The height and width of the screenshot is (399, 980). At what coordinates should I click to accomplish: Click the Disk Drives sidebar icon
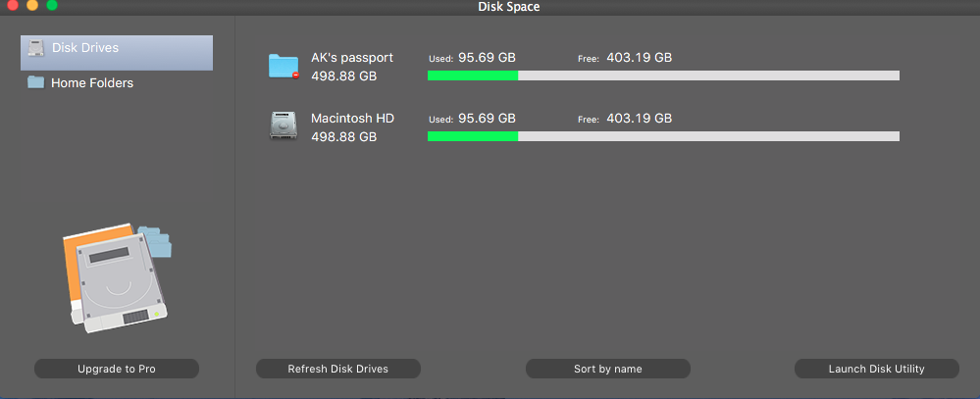(35, 48)
